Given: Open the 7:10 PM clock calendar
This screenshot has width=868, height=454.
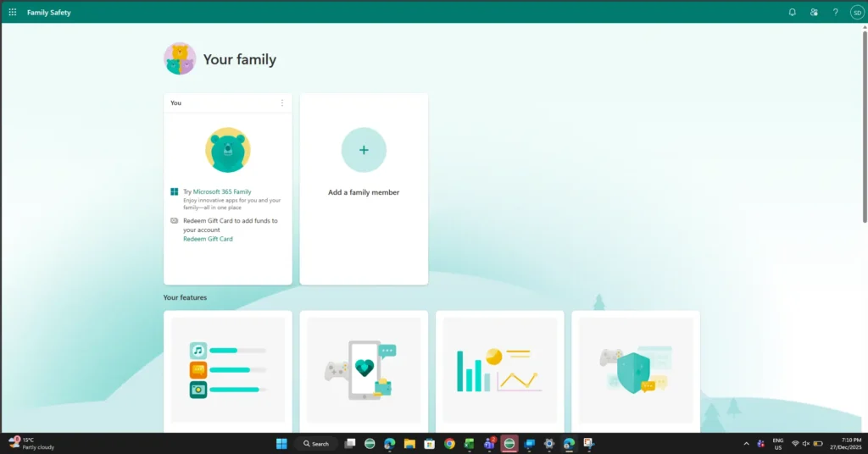Looking at the screenshot, I should (845, 444).
